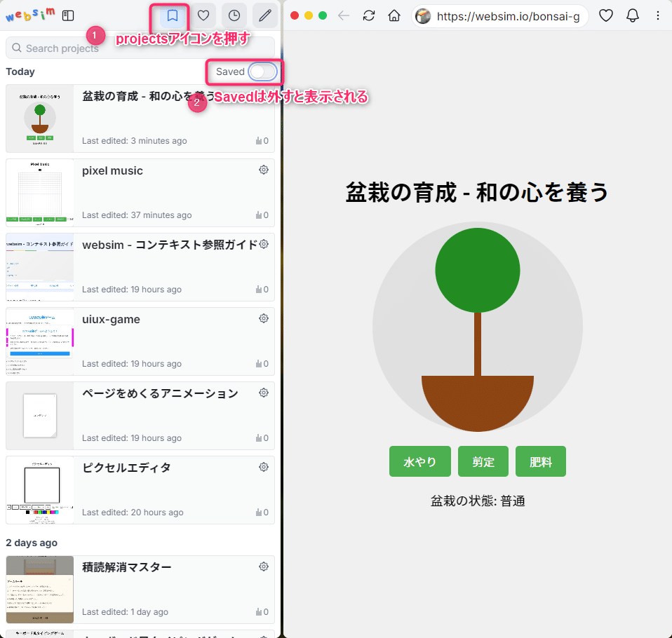Click like count on pixel music project
This screenshot has width=672, height=638.
(262, 215)
